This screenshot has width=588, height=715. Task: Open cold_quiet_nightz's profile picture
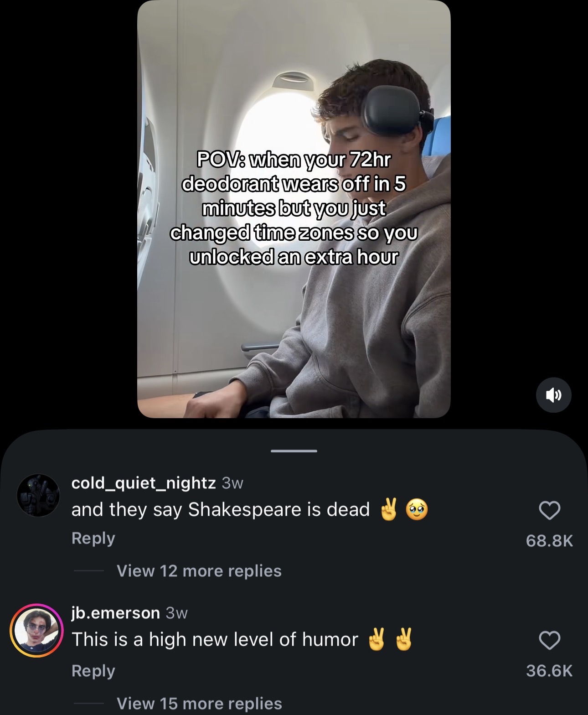point(38,495)
